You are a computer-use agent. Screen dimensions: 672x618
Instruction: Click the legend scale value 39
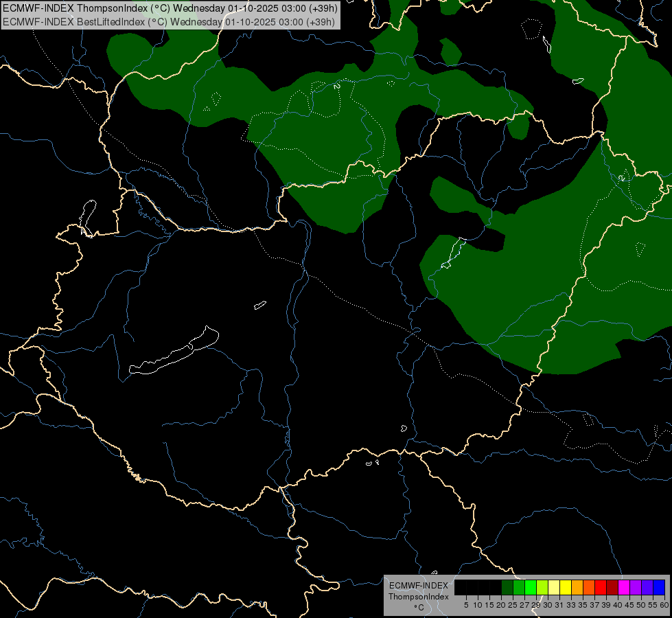coord(606,605)
